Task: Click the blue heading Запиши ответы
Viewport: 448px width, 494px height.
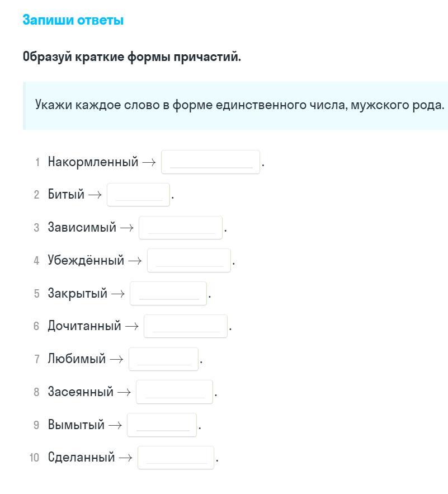Action: point(73,20)
